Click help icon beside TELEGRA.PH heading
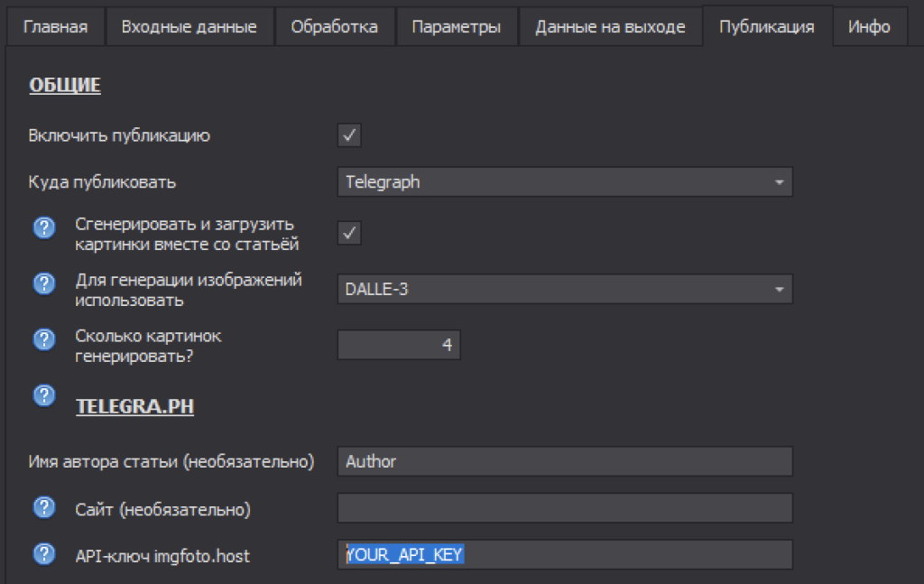The height and width of the screenshot is (584, 924). click(x=43, y=395)
